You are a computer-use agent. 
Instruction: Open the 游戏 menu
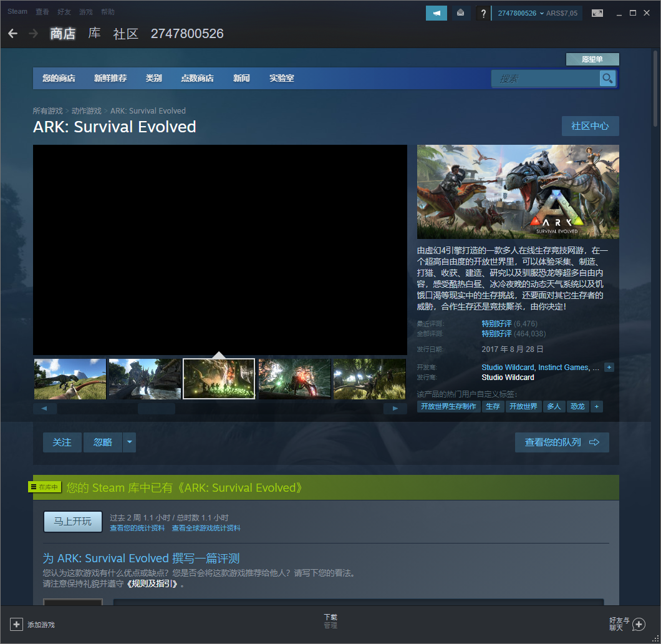tap(86, 12)
